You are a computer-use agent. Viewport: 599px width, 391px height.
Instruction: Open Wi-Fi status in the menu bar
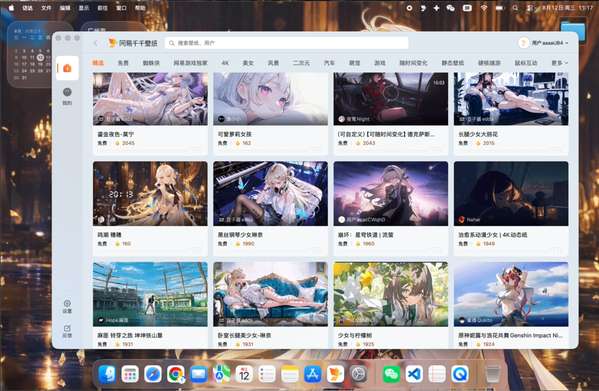tap(484, 8)
